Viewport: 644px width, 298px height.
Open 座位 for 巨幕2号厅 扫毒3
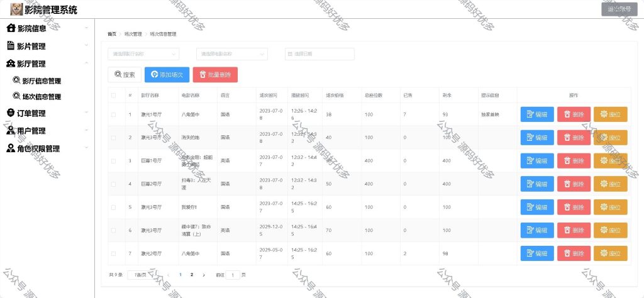click(x=610, y=184)
